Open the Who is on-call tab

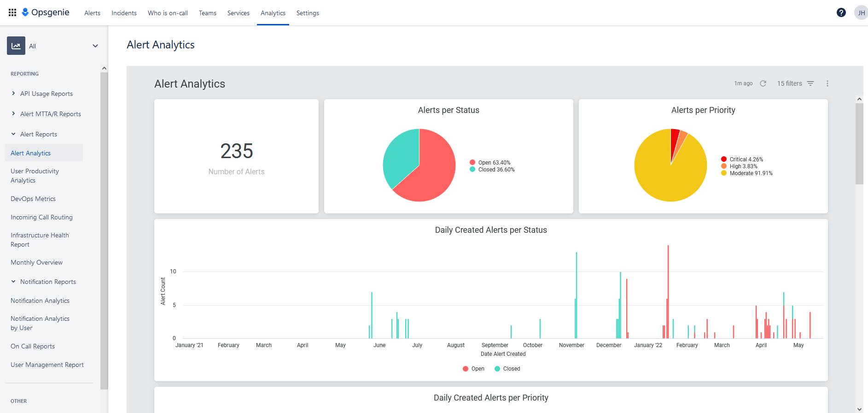(x=168, y=13)
